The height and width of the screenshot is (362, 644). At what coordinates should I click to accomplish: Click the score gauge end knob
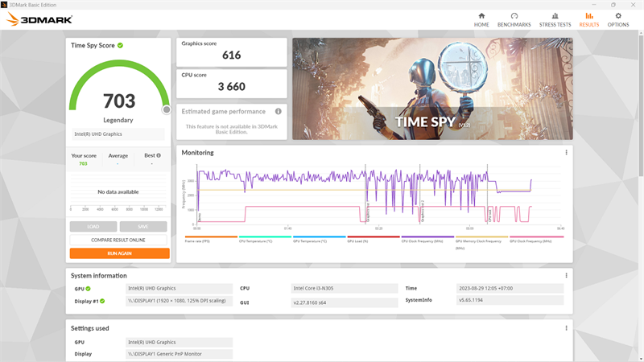tap(167, 109)
